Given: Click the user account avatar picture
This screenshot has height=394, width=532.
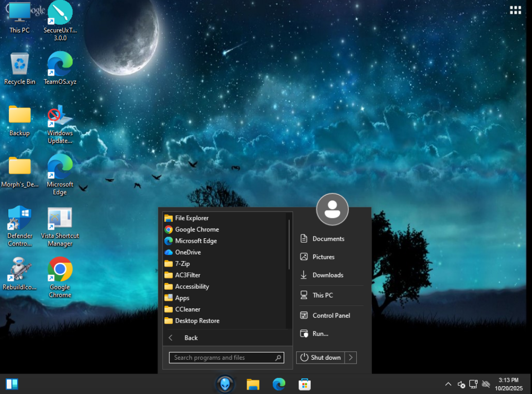Looking at the screenshot, I should point(332,209).
